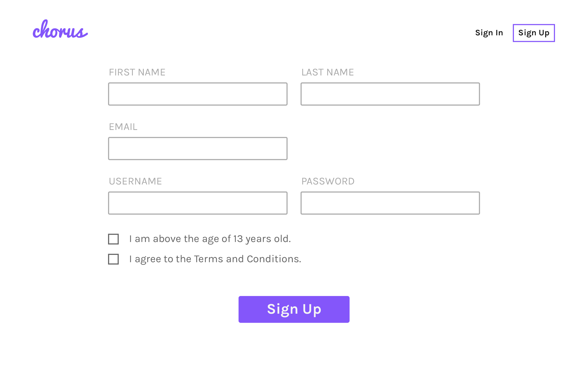Click the '13 years old' statement text

pos(210,239)
